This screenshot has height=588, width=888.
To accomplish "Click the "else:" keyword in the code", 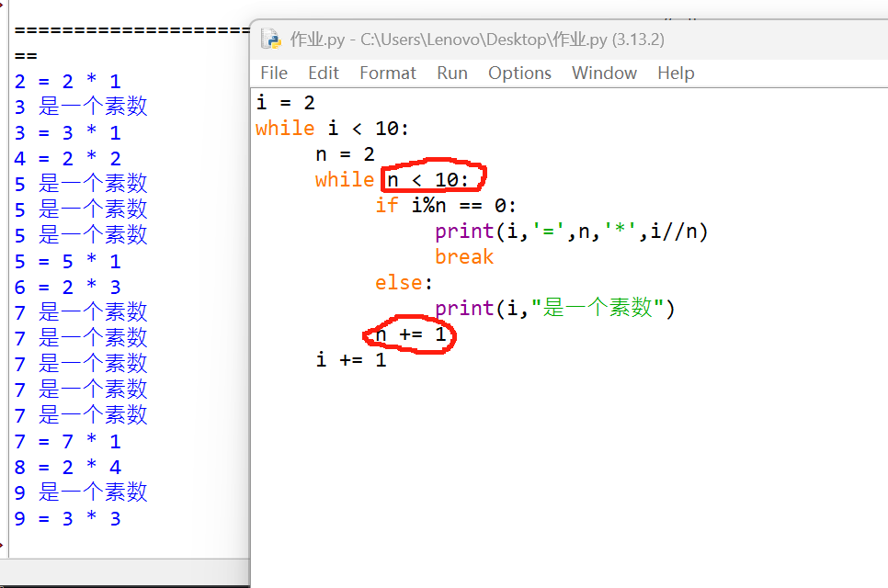I will pos(403,282).
